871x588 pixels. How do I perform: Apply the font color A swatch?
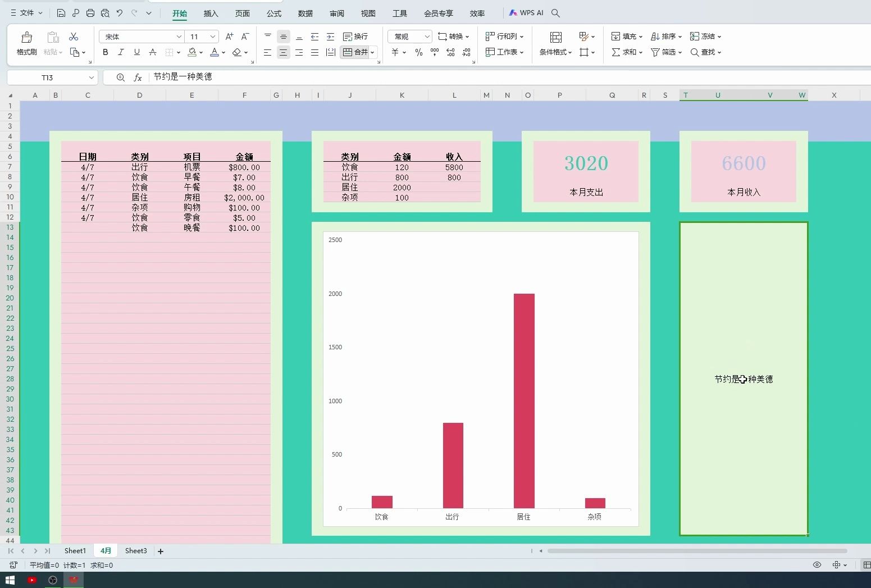click(215, 52)
